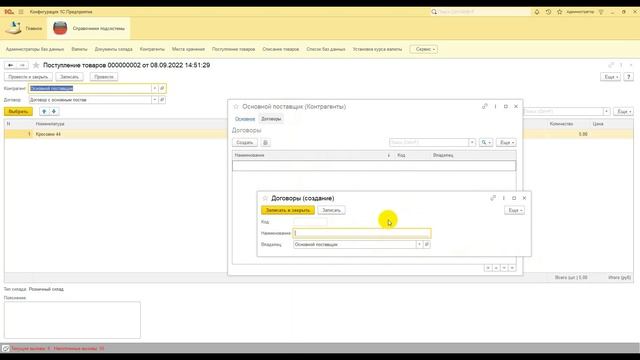Image resolution: width=640 pixels, height=360 pixels.
Task: Open Ещё dropdown above goods table
Action: click(623, 111)
